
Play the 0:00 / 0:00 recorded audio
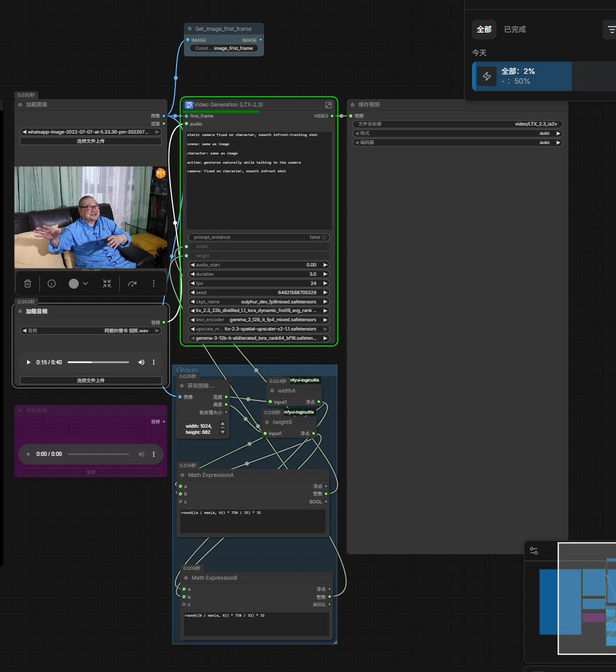point(28,454)
